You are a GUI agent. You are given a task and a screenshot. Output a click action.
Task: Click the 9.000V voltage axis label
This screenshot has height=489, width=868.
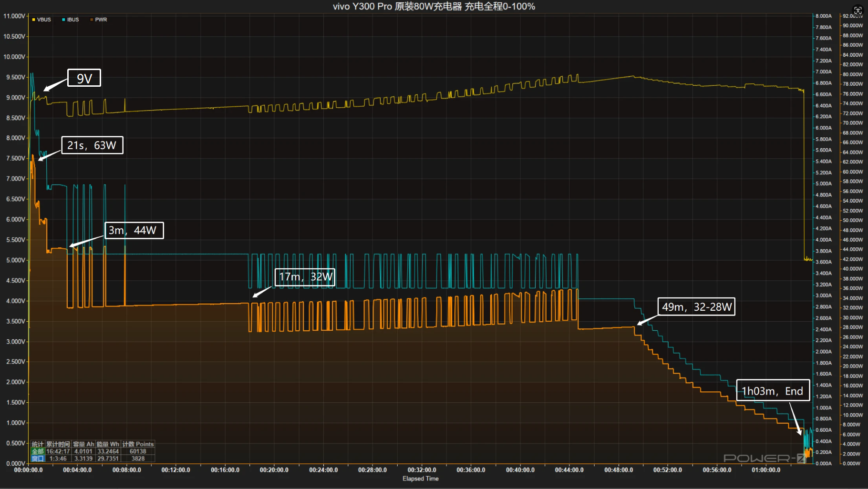(16, 97)
